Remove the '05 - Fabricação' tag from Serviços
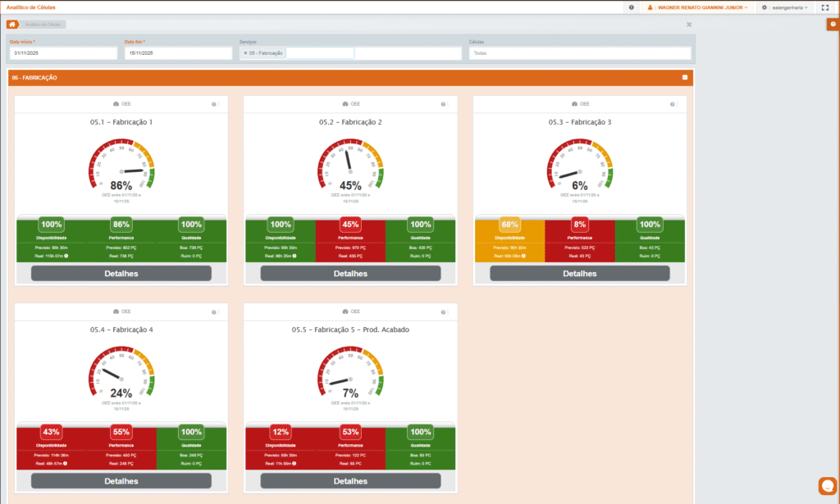This screenshot has height=504, width=840. point(245,53)
